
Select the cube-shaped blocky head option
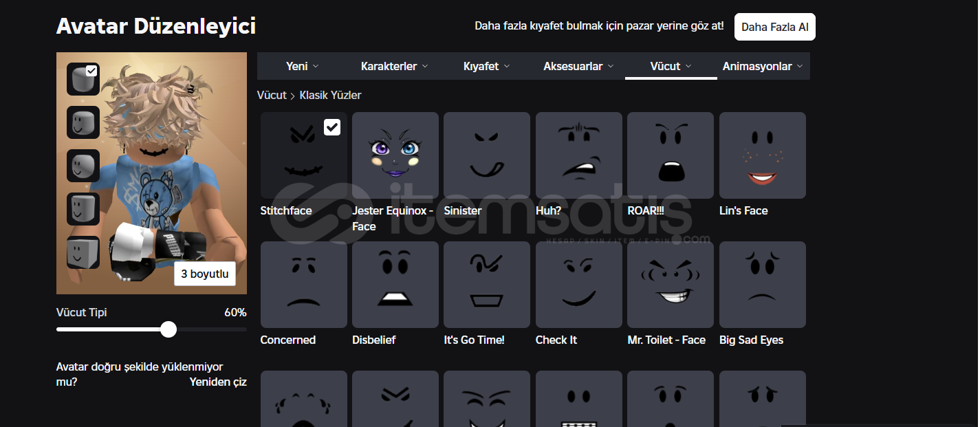(83, 252)
